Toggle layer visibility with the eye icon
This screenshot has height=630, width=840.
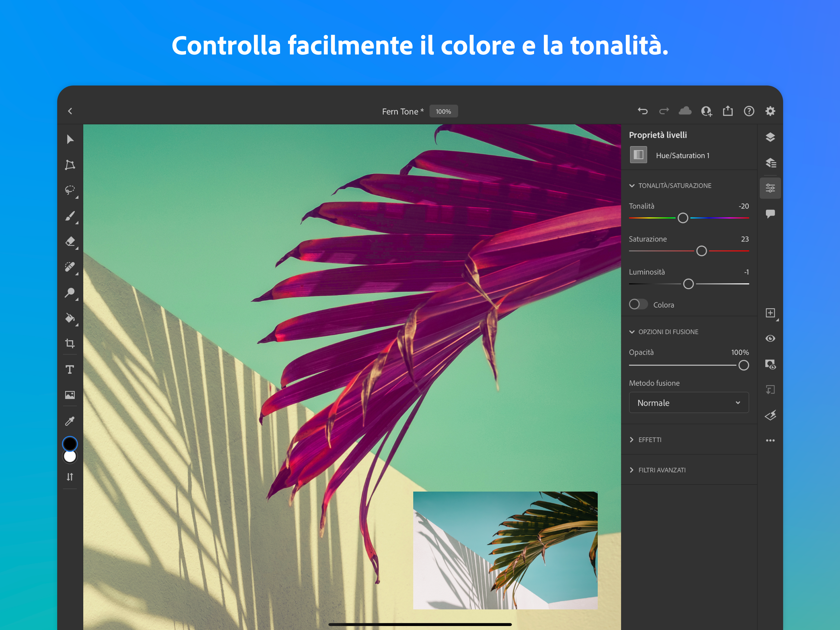pos(771,338)
